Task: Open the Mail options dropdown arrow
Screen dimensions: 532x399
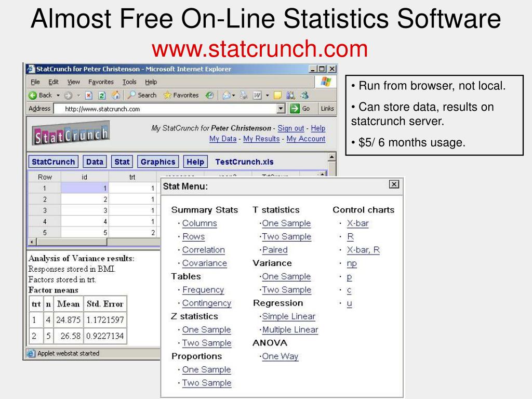Action: (233, 96)
